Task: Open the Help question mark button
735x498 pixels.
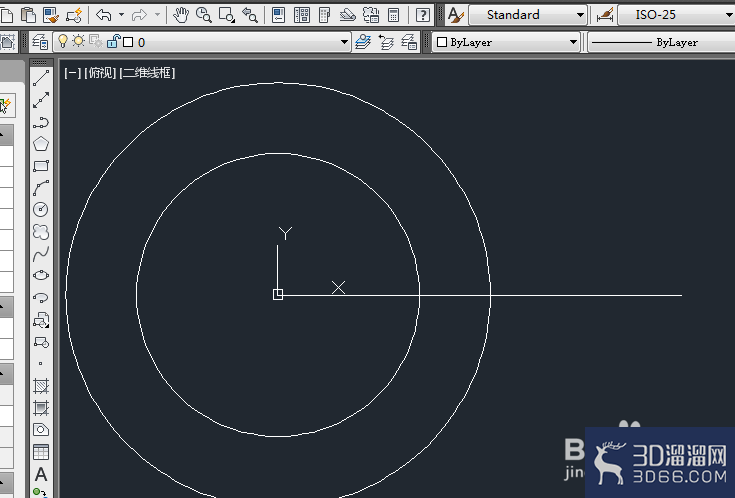Action: pyautogui.click(x=422, y=15)
